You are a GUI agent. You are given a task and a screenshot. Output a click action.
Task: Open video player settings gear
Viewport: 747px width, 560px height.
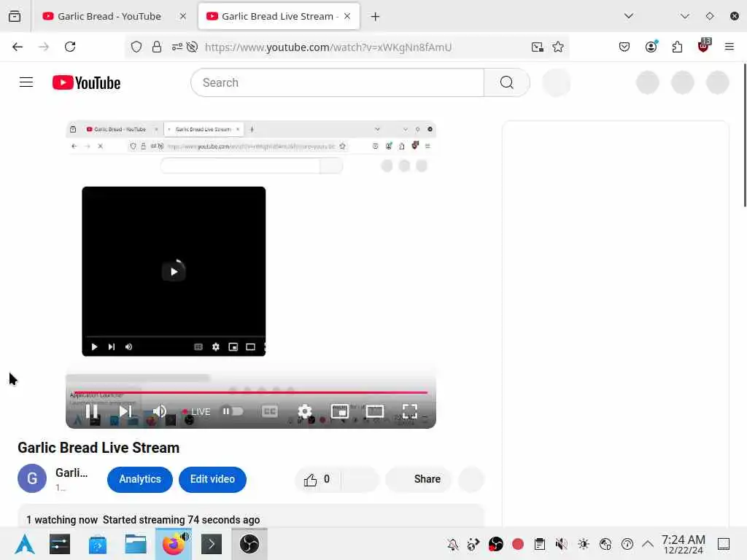pyautogui.click(x=305, y=411)
